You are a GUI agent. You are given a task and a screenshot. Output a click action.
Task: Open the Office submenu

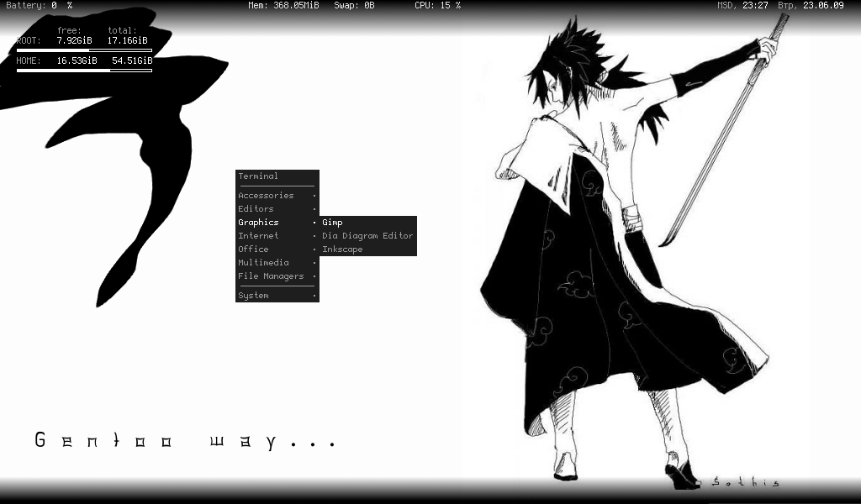[x=277, y=249]
